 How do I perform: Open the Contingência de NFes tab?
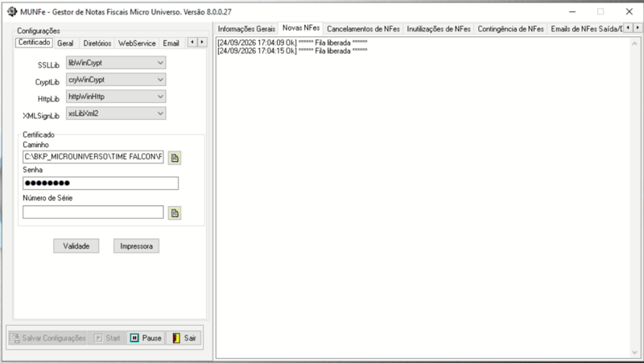coord(510,29)
